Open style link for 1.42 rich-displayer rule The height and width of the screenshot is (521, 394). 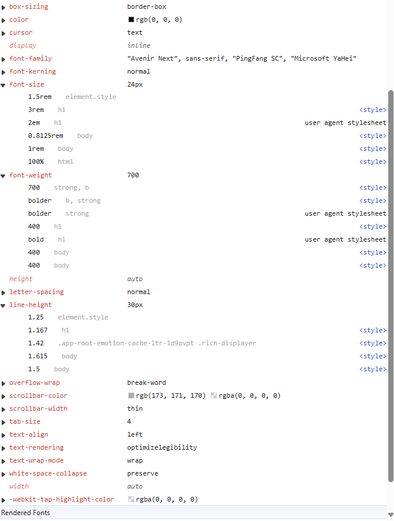click(x=373, y=343)
